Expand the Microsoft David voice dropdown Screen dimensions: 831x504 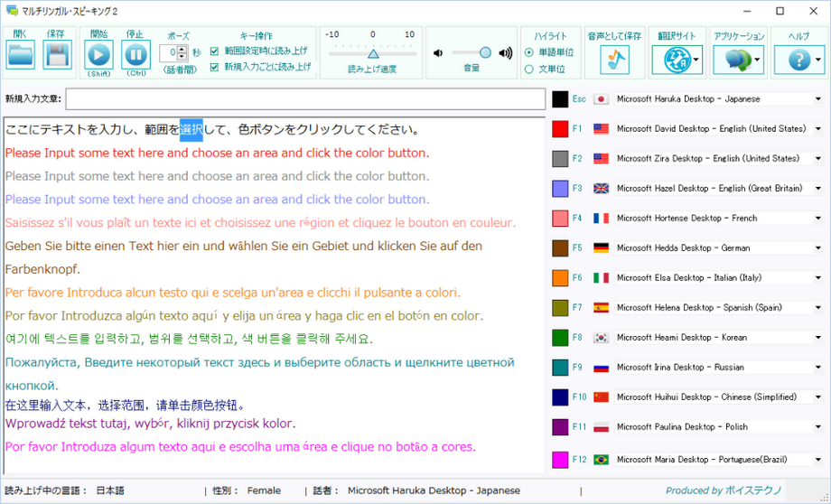pos(817,129)
